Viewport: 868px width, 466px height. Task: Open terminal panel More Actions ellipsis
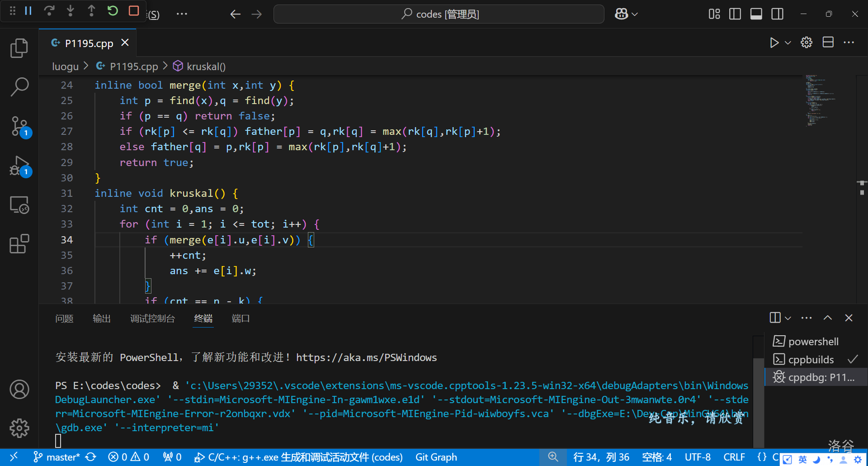click(806, 318)
